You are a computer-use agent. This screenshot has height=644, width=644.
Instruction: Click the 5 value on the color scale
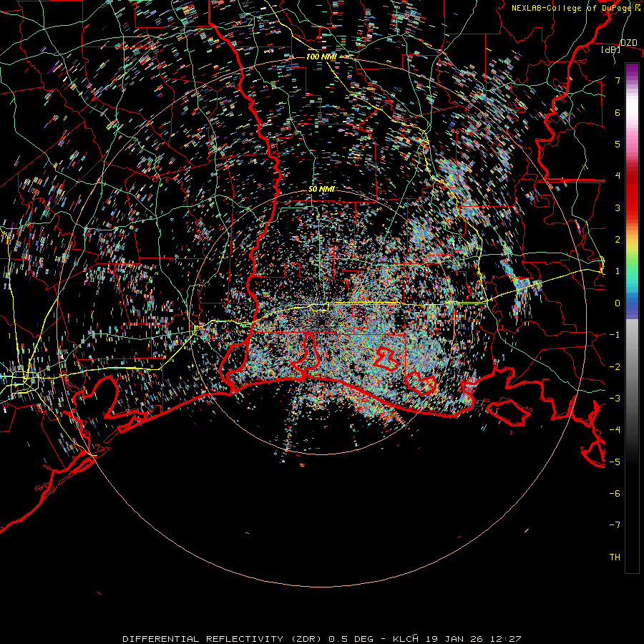(618, 144)
